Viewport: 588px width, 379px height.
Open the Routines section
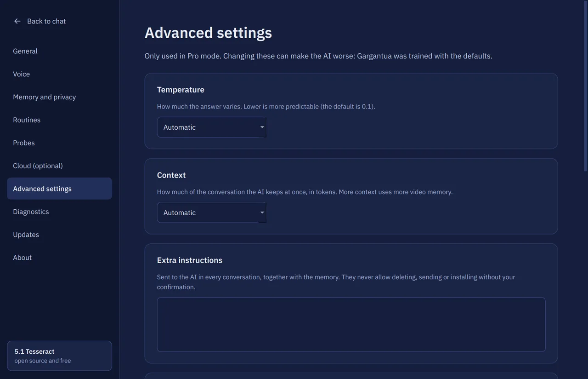[59, 120]
